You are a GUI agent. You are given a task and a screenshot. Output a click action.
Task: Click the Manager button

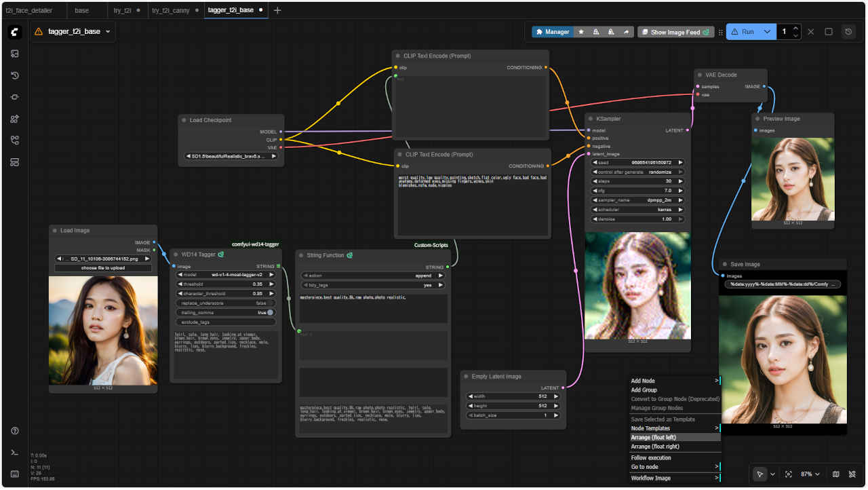pyautogui.click(x=552, y=32)
